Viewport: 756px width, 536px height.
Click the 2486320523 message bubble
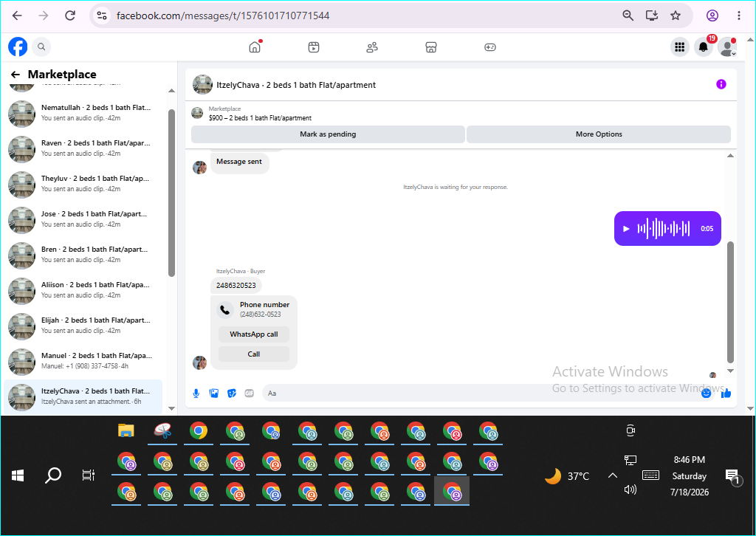[236, 286]
